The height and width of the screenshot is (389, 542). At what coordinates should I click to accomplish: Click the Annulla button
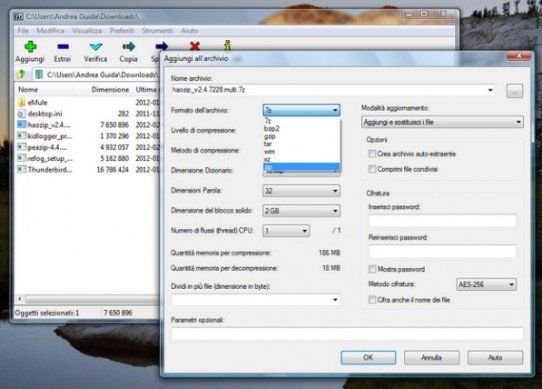click(x=431, y=358)
